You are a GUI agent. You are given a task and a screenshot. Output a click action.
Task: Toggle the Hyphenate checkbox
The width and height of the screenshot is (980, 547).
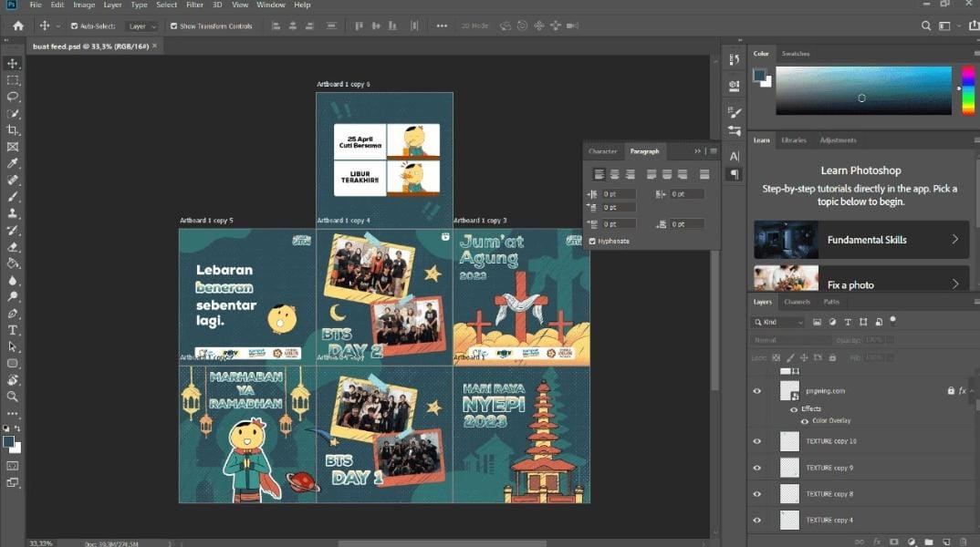pos(592,241)
